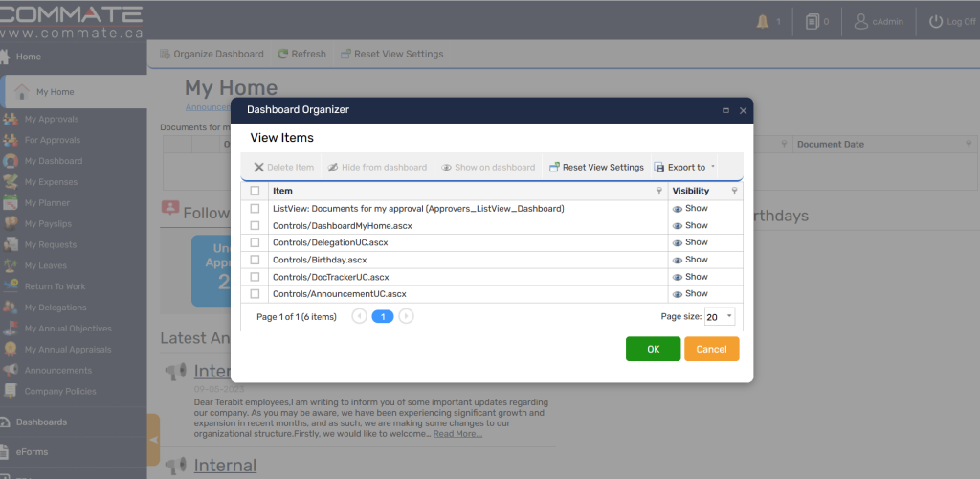
Task: Click the previous page arrow in pager
Action: click(x=360, y=316)
